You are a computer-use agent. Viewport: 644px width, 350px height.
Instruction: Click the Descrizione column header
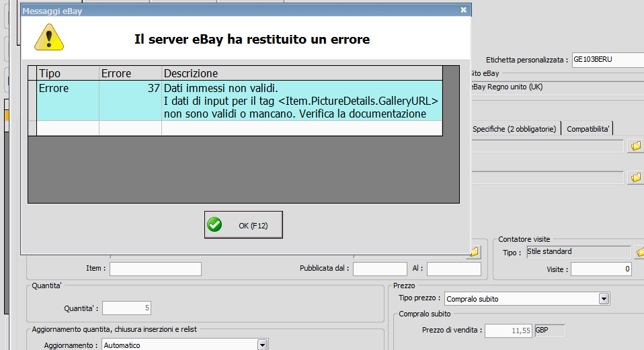[302, 73]
